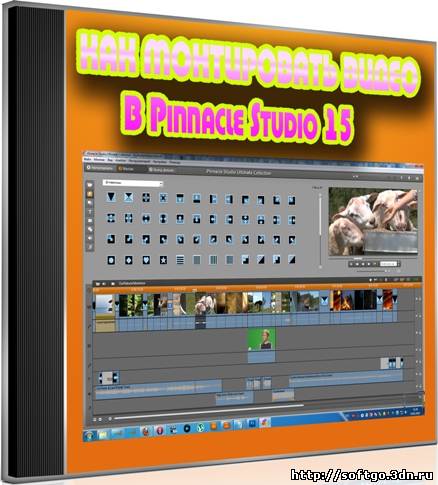The image size is (438, 485).
Task: Open the Titles section with the T icon
Action: [x=90, y=212]
